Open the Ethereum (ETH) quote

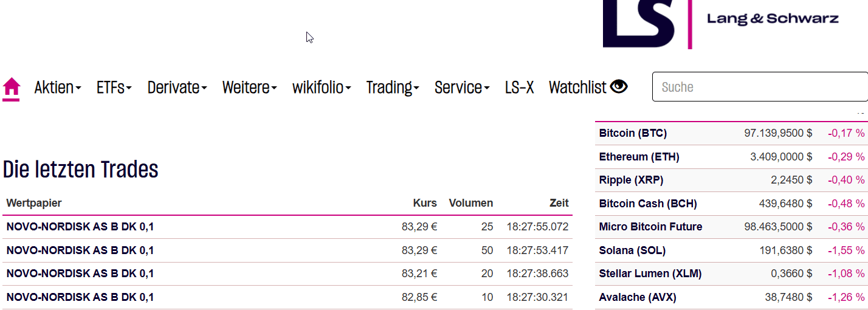639,157
